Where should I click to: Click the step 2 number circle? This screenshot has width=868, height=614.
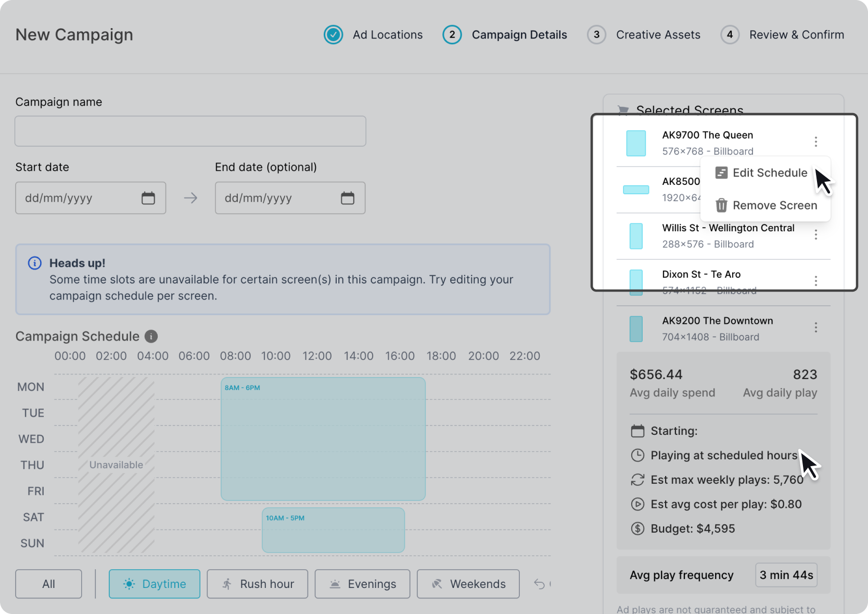452,35
